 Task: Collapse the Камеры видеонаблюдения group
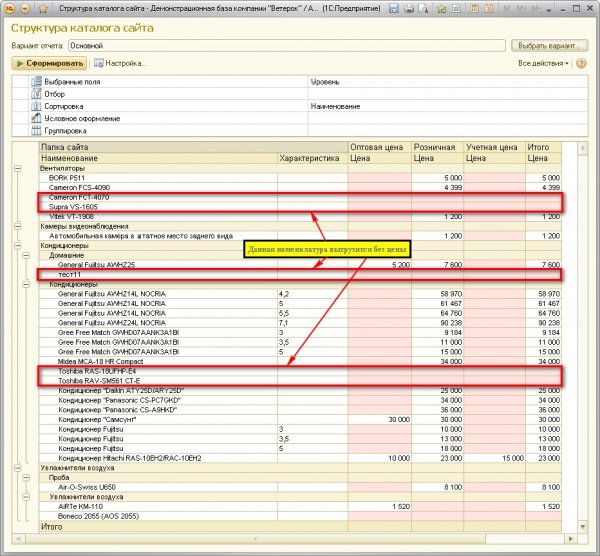(17, 226)
